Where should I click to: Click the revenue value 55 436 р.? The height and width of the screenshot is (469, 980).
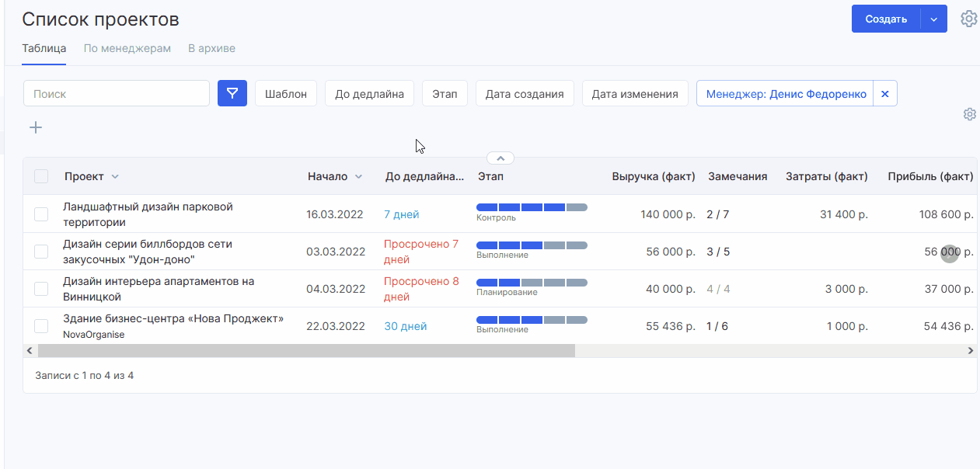click(671, 326)
